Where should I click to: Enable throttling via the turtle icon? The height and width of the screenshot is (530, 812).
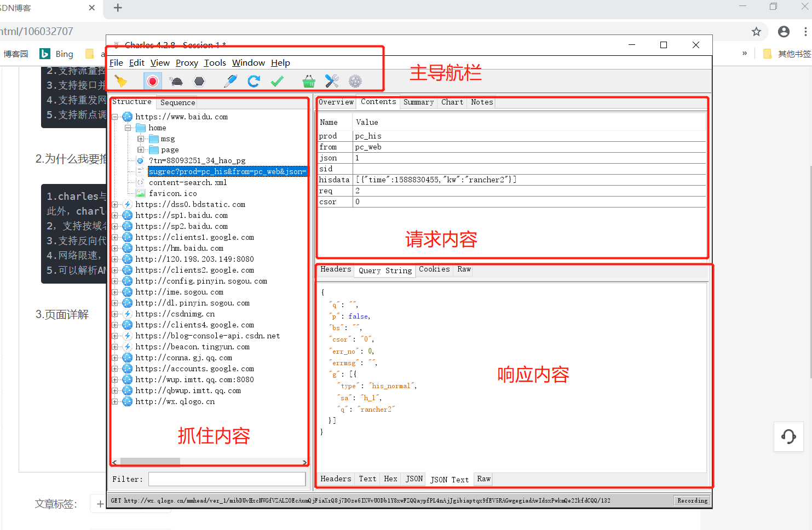coord(176,80)
